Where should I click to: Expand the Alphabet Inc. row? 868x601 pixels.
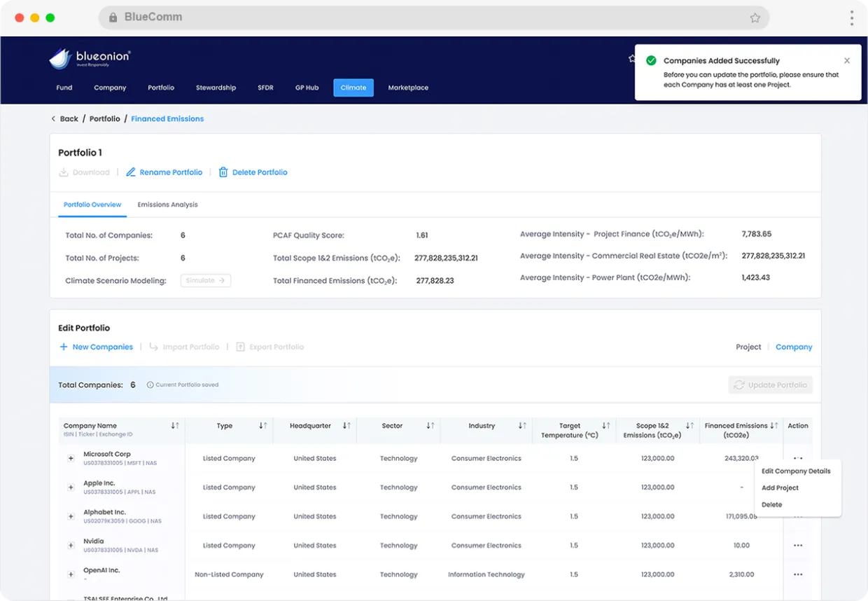tap(71, 516)
